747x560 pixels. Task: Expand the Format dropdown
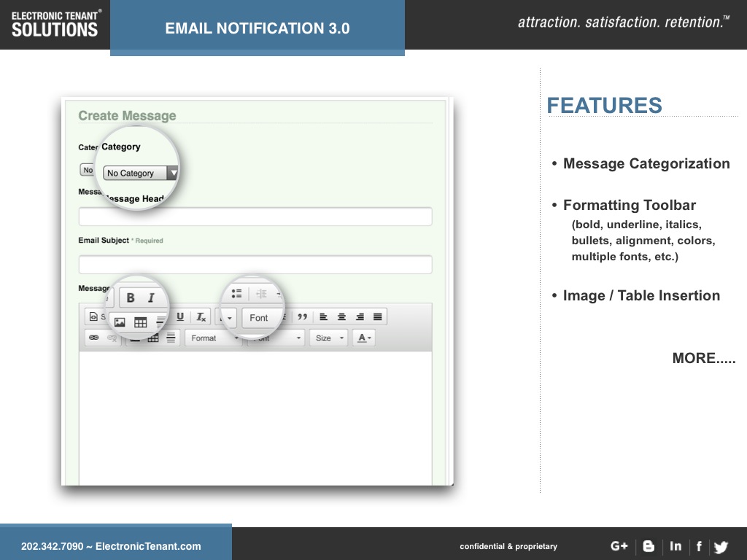[x=212, y=338]
